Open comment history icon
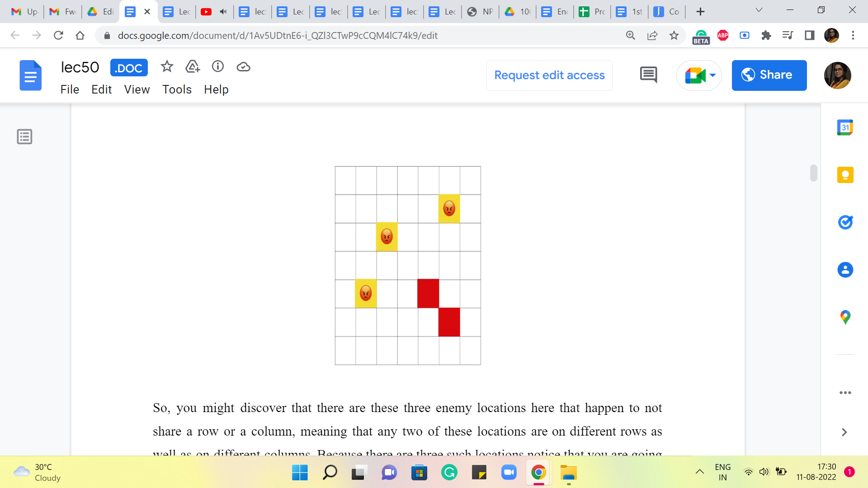 [x=648, y=75]
